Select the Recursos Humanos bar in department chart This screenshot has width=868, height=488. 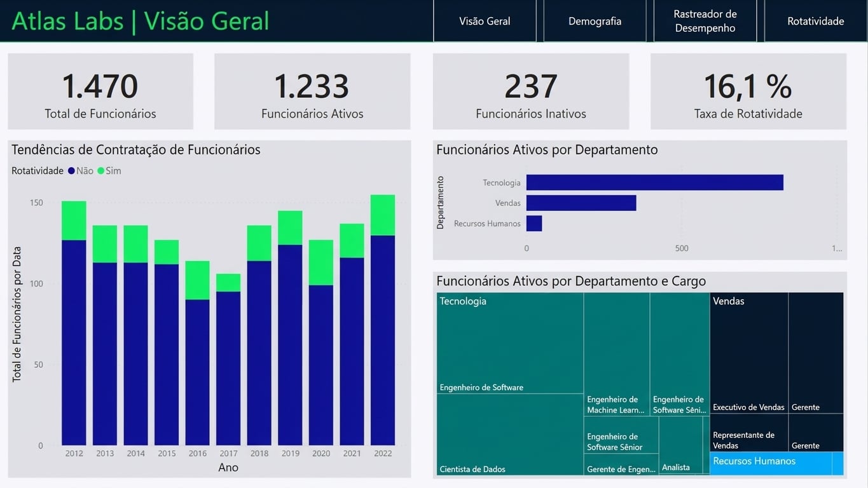(534, 223)
